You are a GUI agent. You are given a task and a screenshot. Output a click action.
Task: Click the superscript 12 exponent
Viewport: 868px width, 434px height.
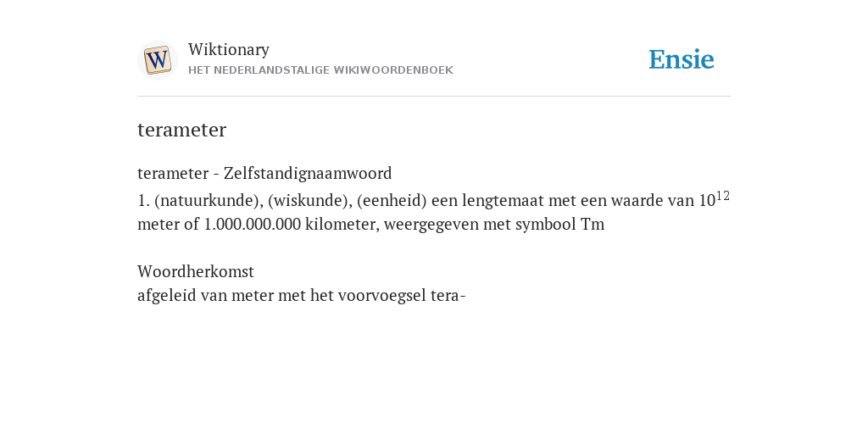point(723,196)
